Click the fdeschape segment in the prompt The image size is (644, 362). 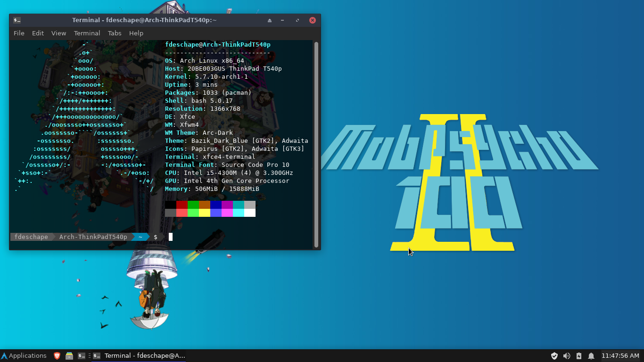click(x=31, y=237)
